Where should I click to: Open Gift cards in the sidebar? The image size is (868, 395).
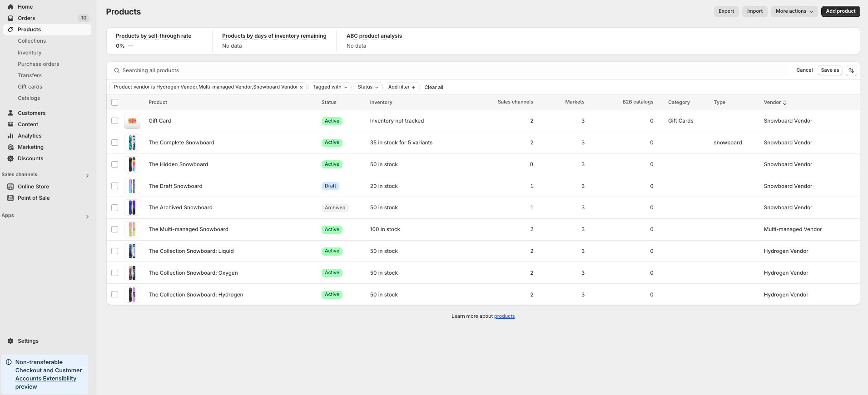coord(30,87)
